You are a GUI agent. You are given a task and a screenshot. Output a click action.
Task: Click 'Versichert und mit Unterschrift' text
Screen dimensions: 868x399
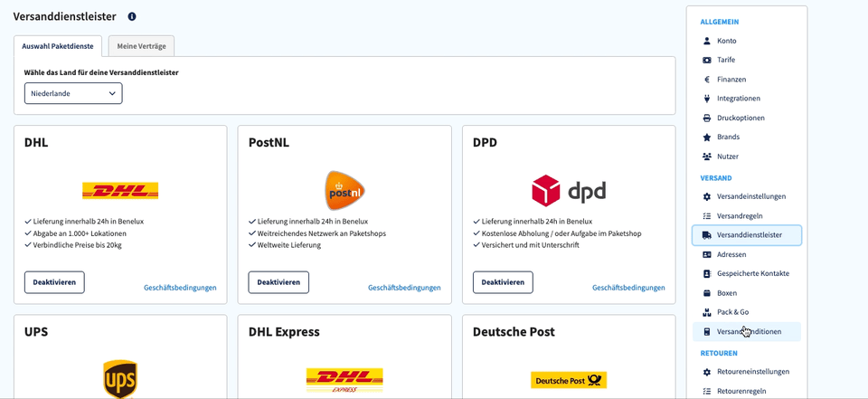pyautogui.click(x=531, y=245)
